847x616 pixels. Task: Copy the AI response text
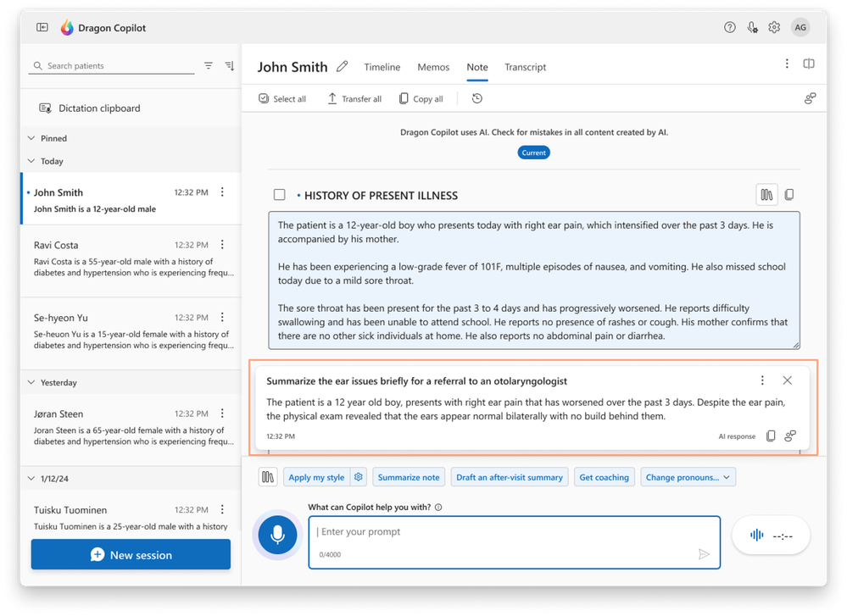pyautogui.click(x=771, y=436)
